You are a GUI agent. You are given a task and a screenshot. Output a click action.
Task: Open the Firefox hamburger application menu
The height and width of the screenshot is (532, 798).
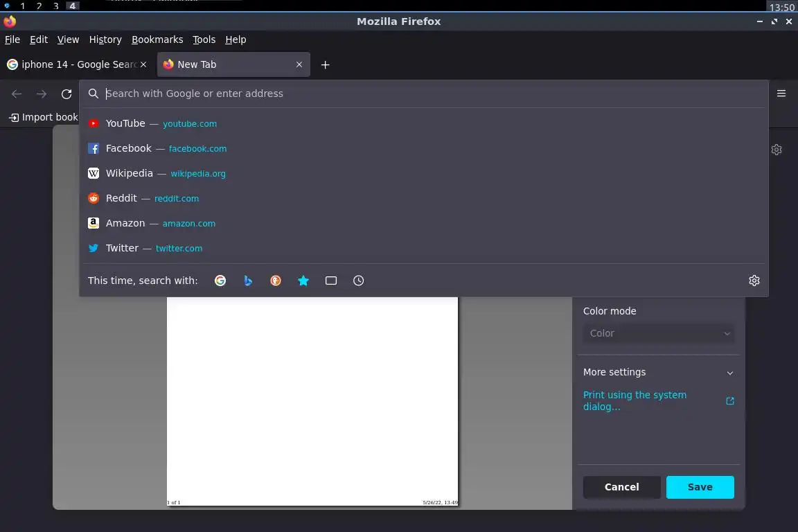[x=781, y=93]
